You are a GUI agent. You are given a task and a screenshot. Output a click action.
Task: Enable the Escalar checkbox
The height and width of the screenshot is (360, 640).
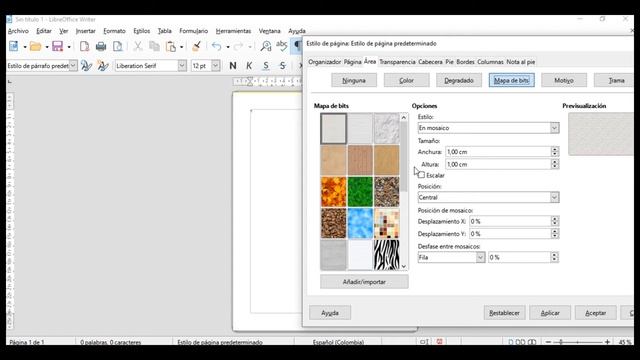tap(422, 175)
